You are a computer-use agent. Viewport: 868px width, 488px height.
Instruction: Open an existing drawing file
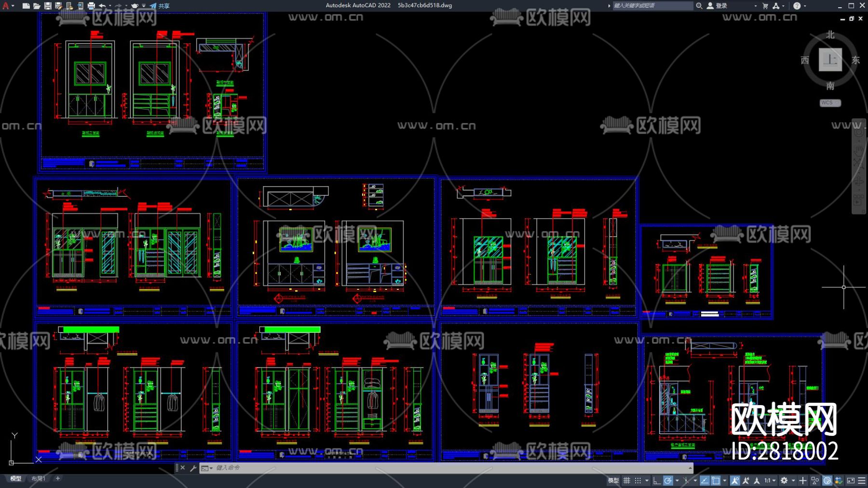(37, 6)
